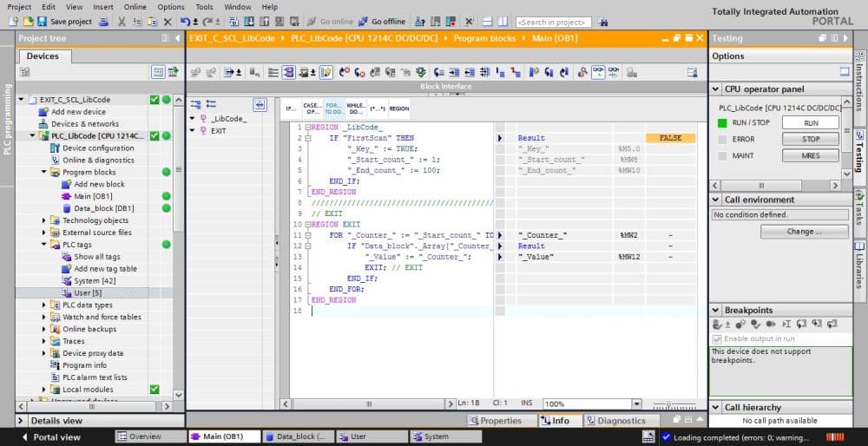The image size is (868, 446).
Task: Open the Data_block taskbar editor tab
Action: (298, 436)
